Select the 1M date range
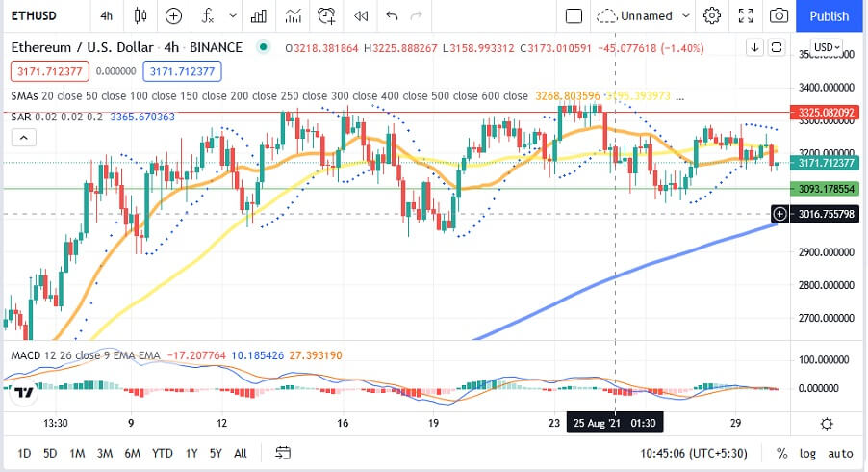Viewport: 868px width, 472px height. 78,453
